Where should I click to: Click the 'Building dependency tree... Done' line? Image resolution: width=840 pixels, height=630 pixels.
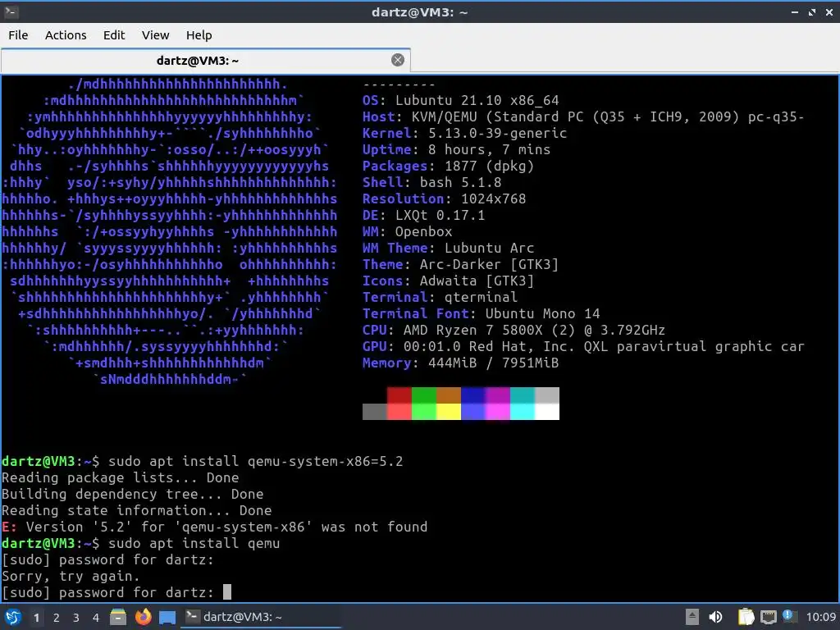tap(133, 494)
